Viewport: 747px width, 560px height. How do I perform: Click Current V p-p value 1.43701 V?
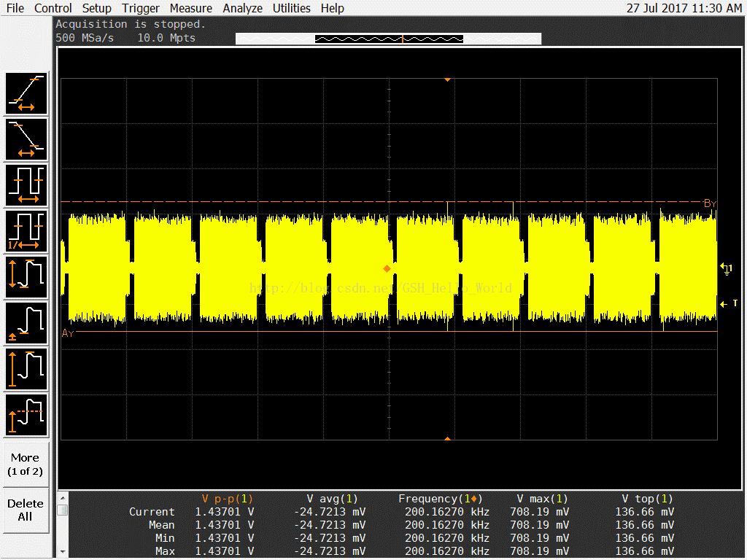[225, 512]
